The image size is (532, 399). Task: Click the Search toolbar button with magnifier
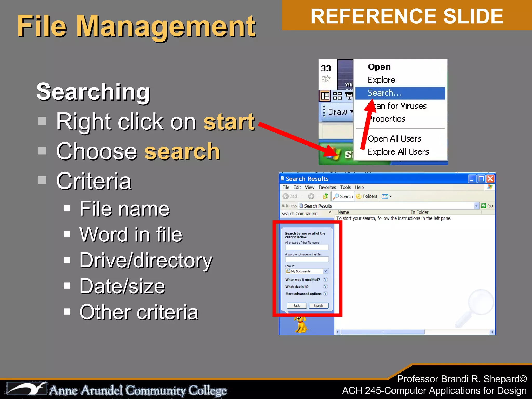[x=343, y=196]
